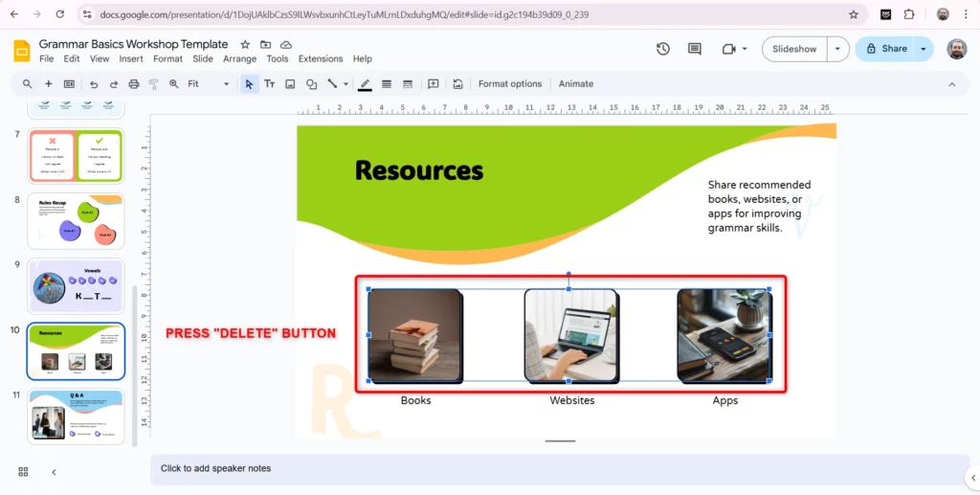Click the Shape tool icon

(311, 84)
